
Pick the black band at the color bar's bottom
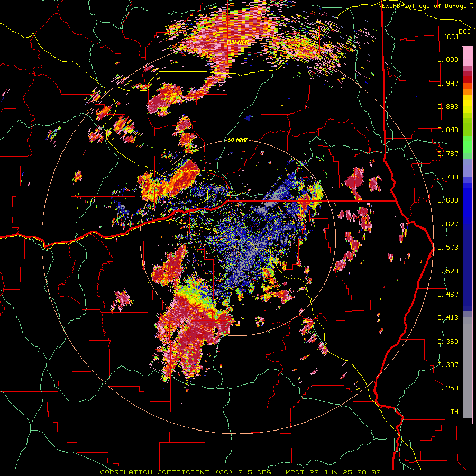467,420
